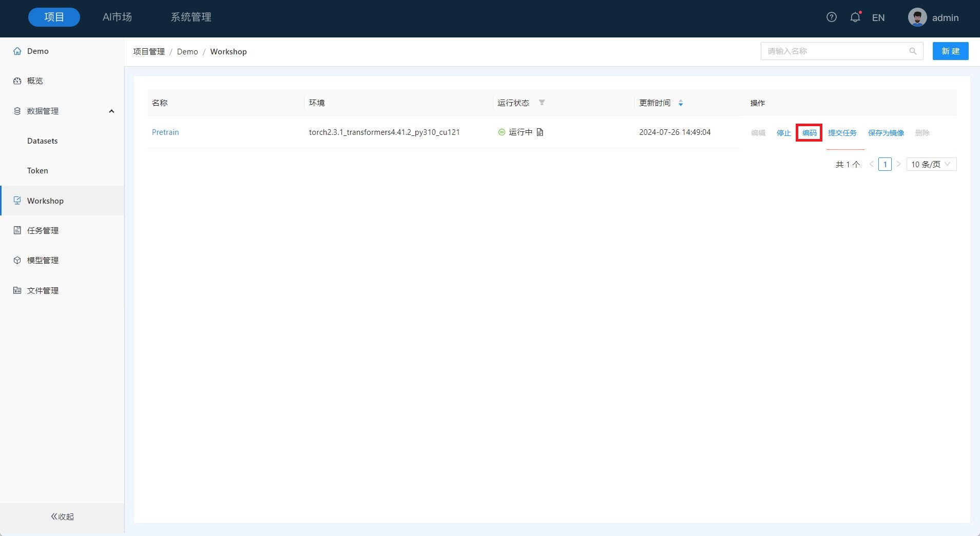Sort by 更新时间 using the sort arrows
Viewport: 980px width, 536px height.
[680, 103]
